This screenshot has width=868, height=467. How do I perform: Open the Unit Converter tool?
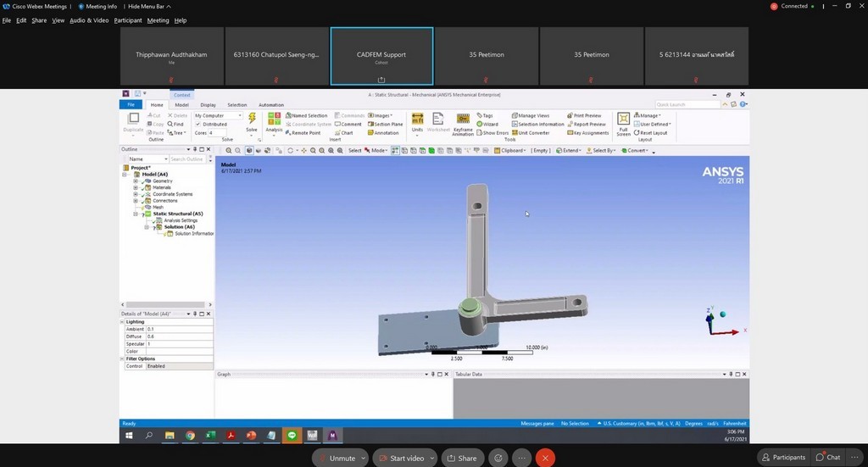click(x=533, y=133)
